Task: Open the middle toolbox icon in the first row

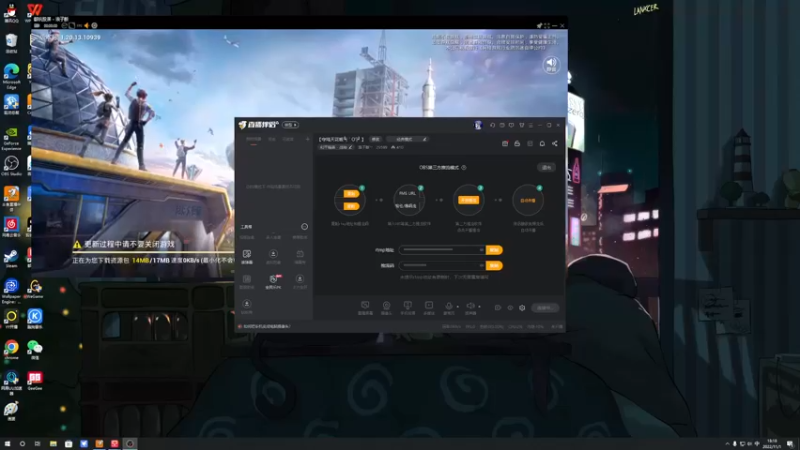Action: click(273, 256)
